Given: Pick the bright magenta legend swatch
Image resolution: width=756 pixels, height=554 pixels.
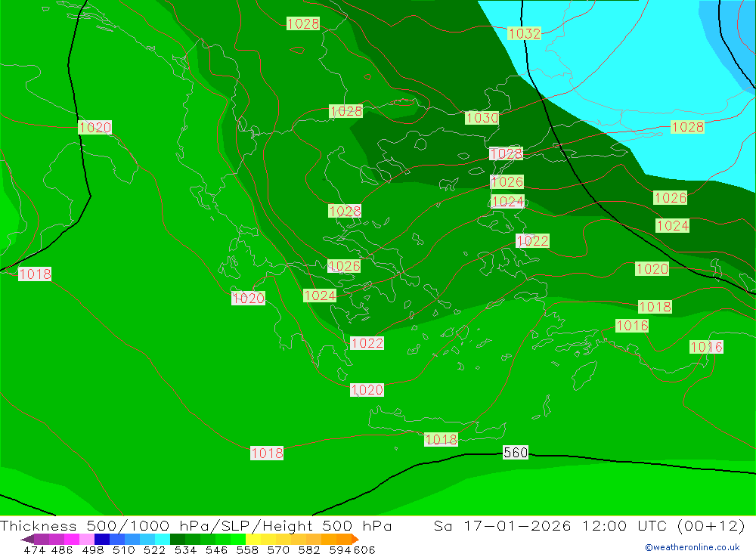Looking at the screenshot, I should [71, 539].
